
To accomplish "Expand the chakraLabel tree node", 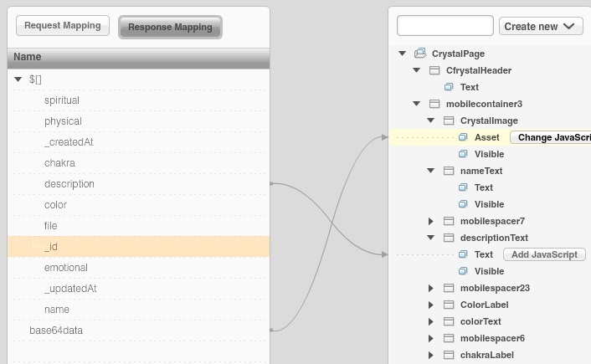I will pos(431,355).
